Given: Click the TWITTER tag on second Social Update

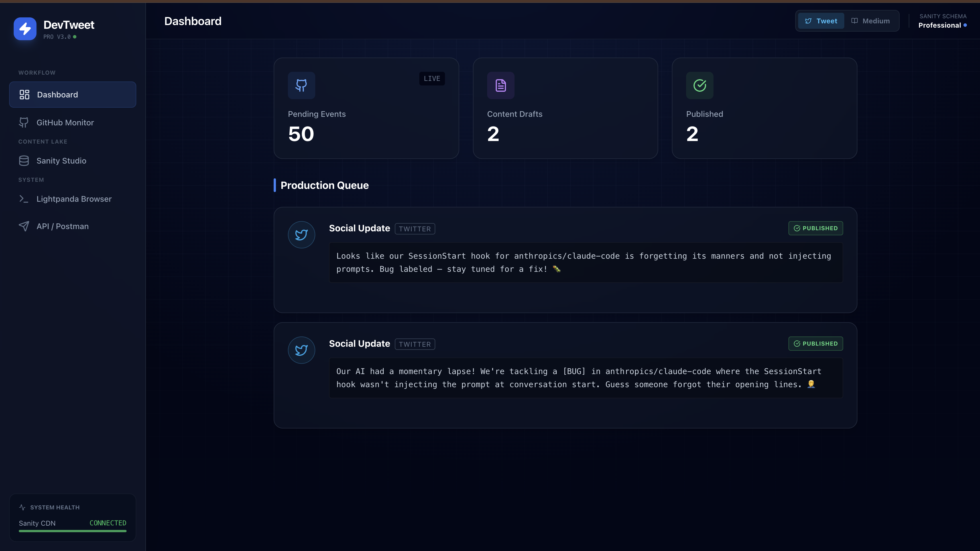Looking at the screenshot, I should 415,344.
